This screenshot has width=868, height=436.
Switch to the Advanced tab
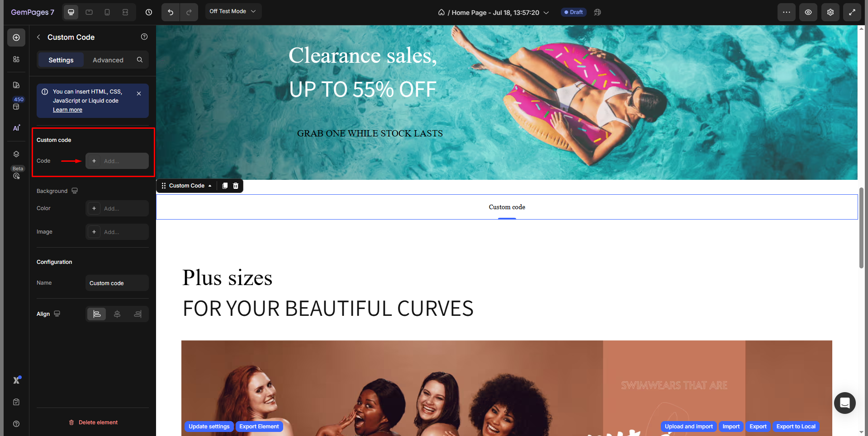108,60
